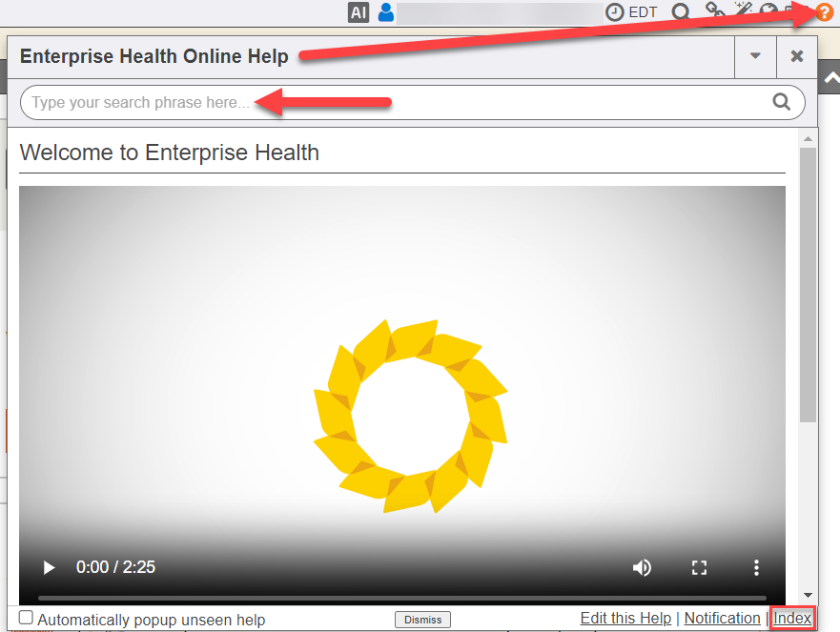Click the AI icon in top toolbar
Image resolution: width=840 pixels, height=632 pixels.
coord(359,12)
